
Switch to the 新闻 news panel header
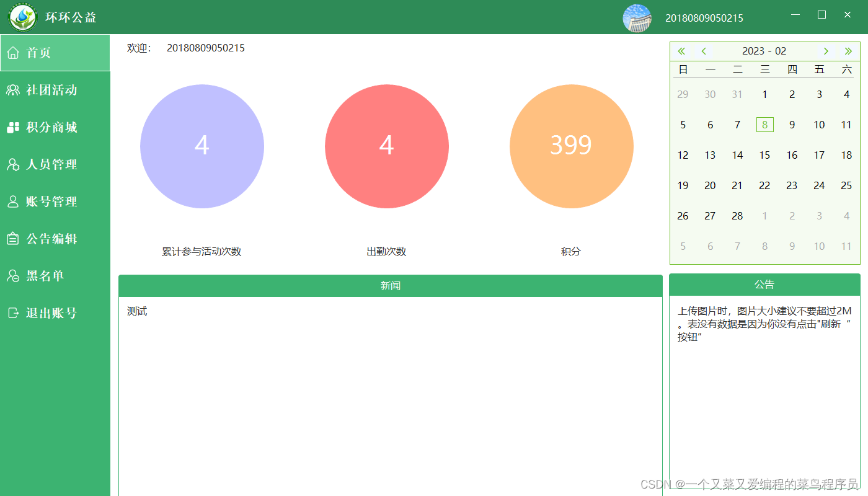coord(391,285)
